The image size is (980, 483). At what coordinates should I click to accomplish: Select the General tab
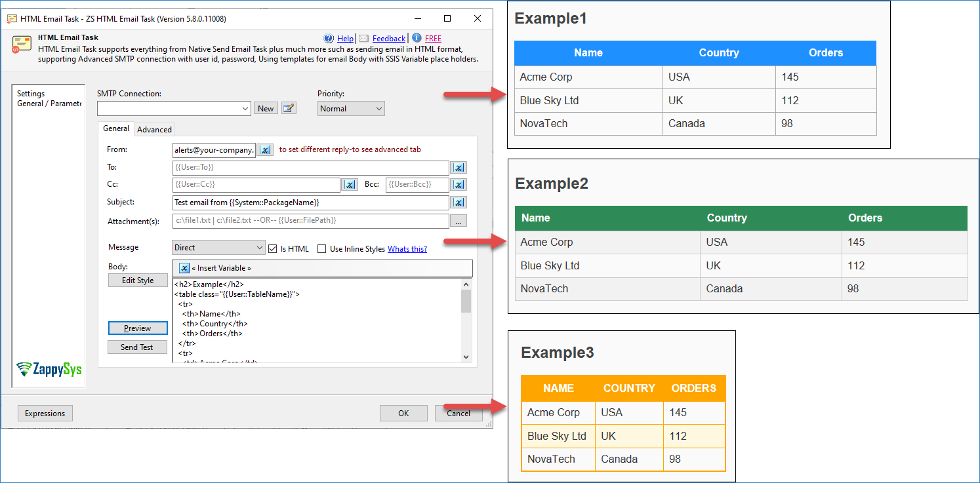[116, 128]
